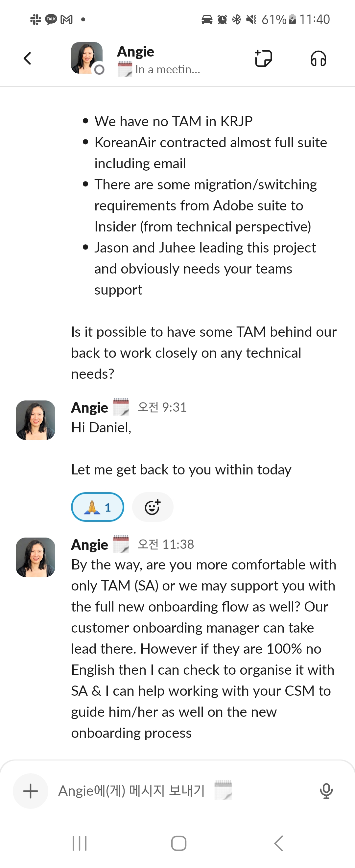
Task: Start a huddle with headphones icon
Action: [318, 59]
